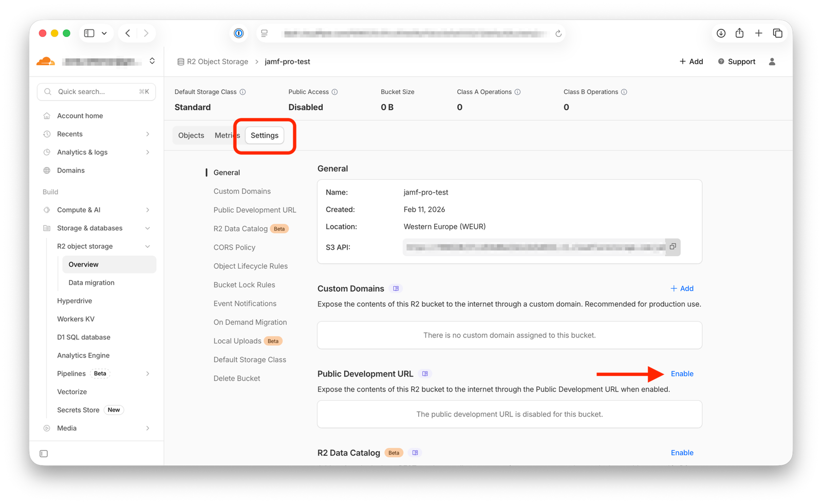Open the account switcher dropdown

pyautogui.click(x=152, y=61)
